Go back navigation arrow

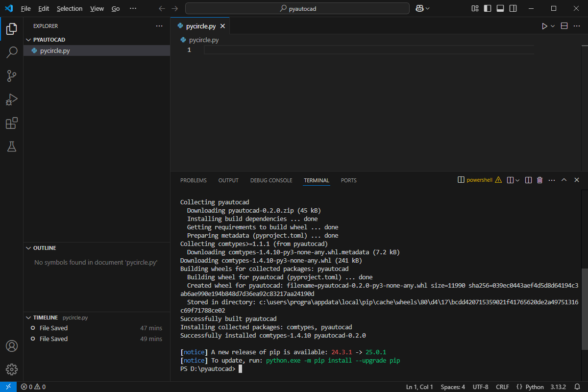pos(162,8)
